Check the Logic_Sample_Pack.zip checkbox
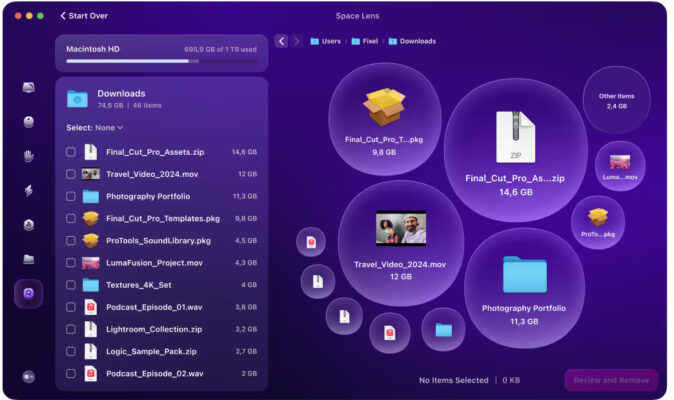 71,351
